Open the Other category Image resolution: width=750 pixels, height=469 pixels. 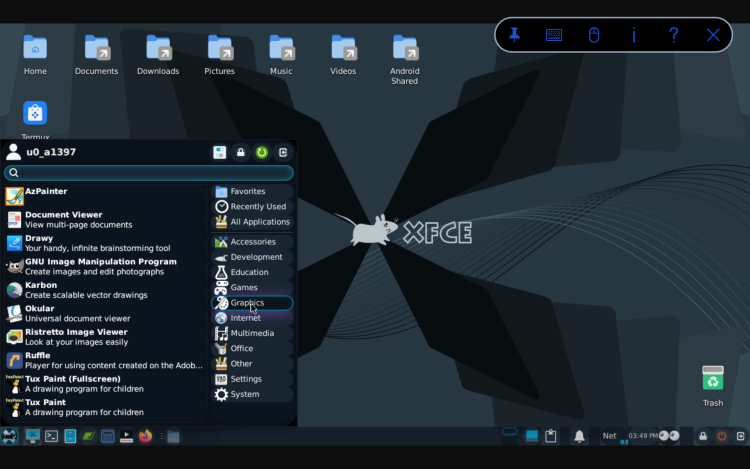click(252, 364)
